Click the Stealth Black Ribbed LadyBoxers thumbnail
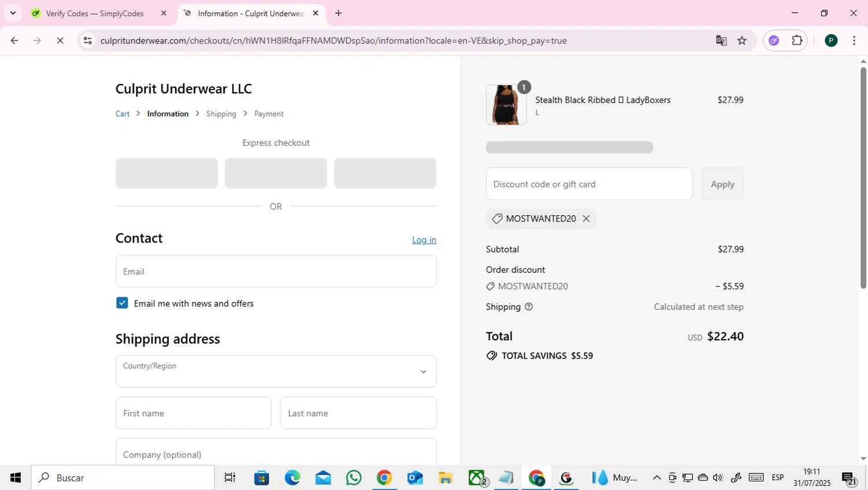Image resolution: width=868 pixels, height=490 pixels. (506, 105)
